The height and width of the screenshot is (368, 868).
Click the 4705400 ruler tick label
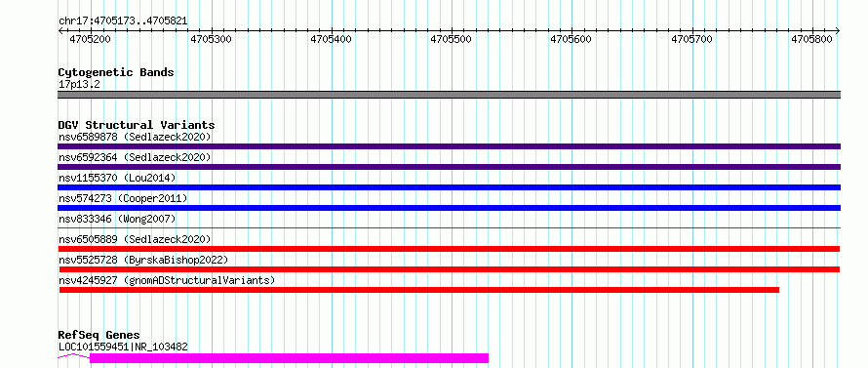[331, 39]
